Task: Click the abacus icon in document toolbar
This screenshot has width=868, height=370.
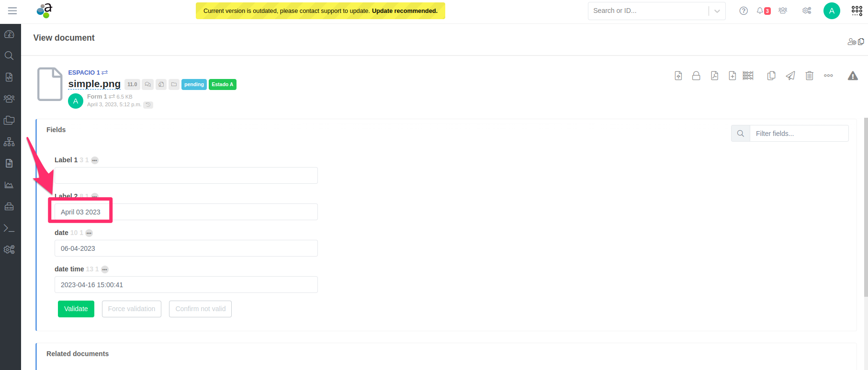Action: (x=748, y=76)
